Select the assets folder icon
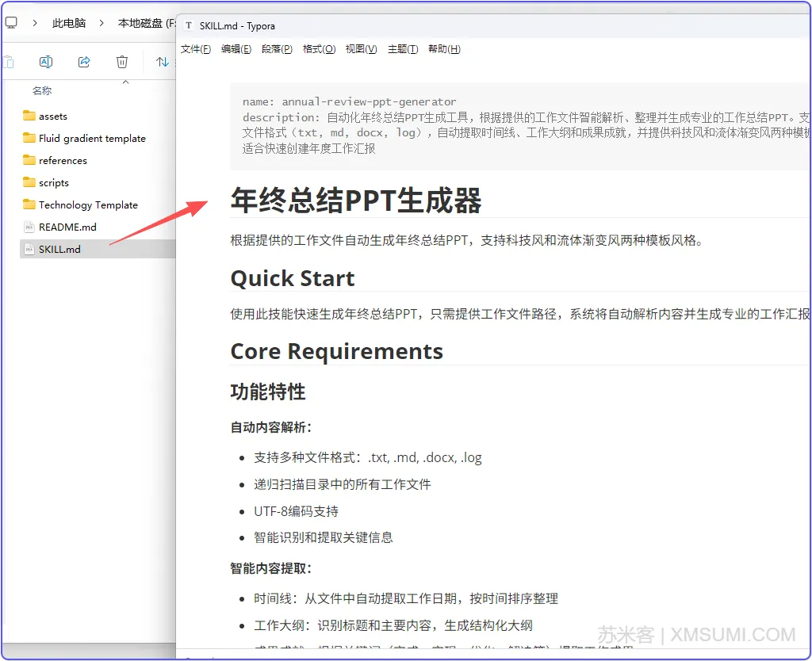Screen dimensions: 812x661 point(29,116)
